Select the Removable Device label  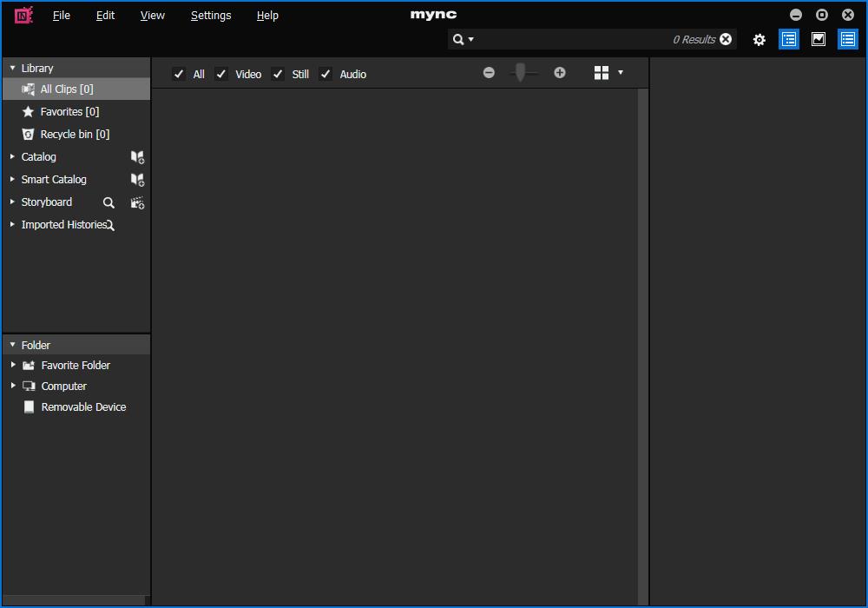click(x=83, y=407)
